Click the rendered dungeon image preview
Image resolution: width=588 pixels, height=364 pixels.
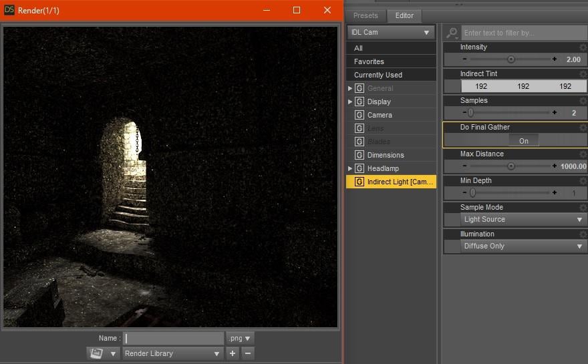170,176
